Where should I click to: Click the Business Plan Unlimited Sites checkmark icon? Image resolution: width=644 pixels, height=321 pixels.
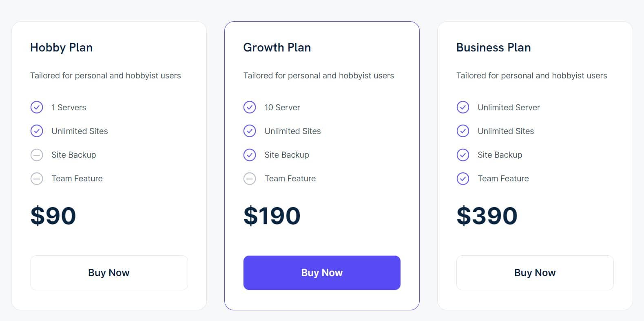click(x=463, y=131)
